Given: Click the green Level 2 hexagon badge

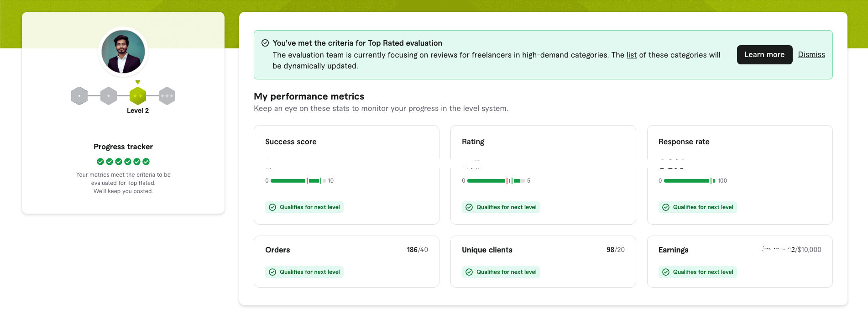Looking at the screenshot, I should 138,96.
